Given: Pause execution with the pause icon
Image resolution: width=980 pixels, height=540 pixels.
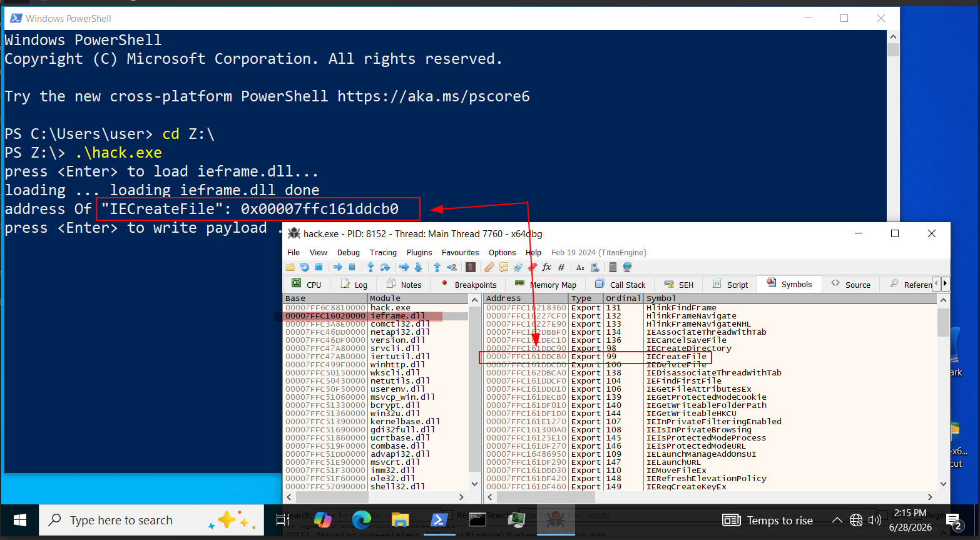Looking at the screenshot, I should 352,267.
